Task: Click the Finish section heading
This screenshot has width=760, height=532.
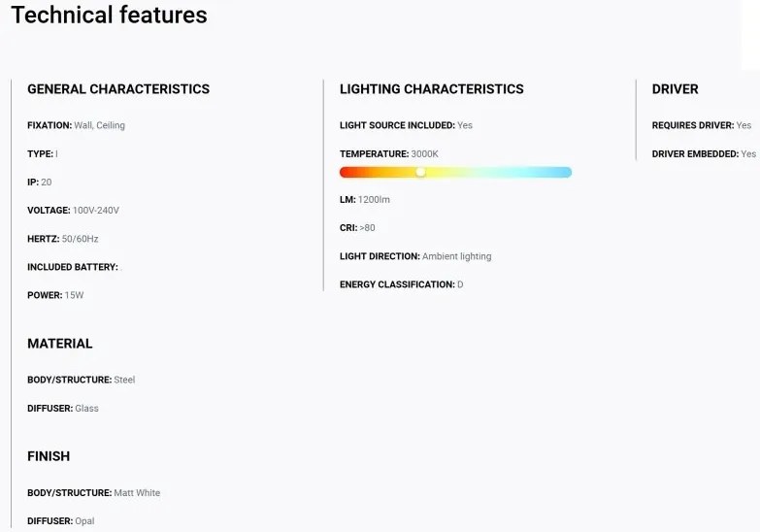Action: pyautogui.click(x=49, y=456)
